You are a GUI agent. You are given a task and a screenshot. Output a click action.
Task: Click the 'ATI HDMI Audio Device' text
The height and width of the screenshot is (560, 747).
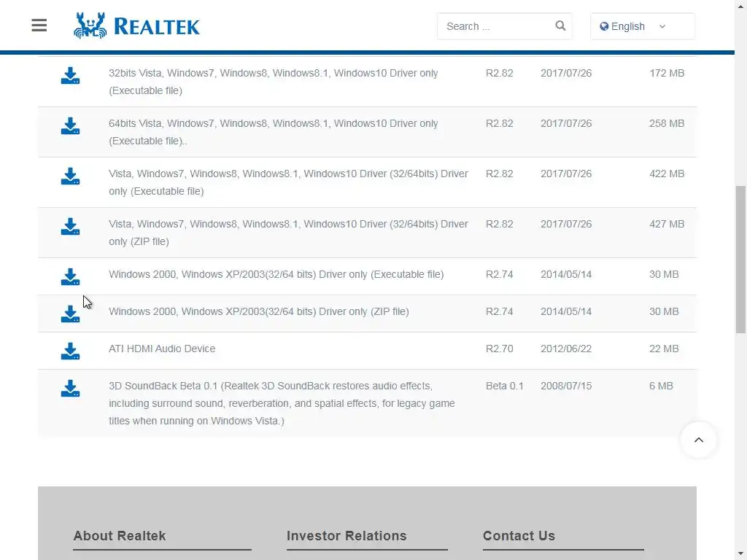[x=162, y=349]
